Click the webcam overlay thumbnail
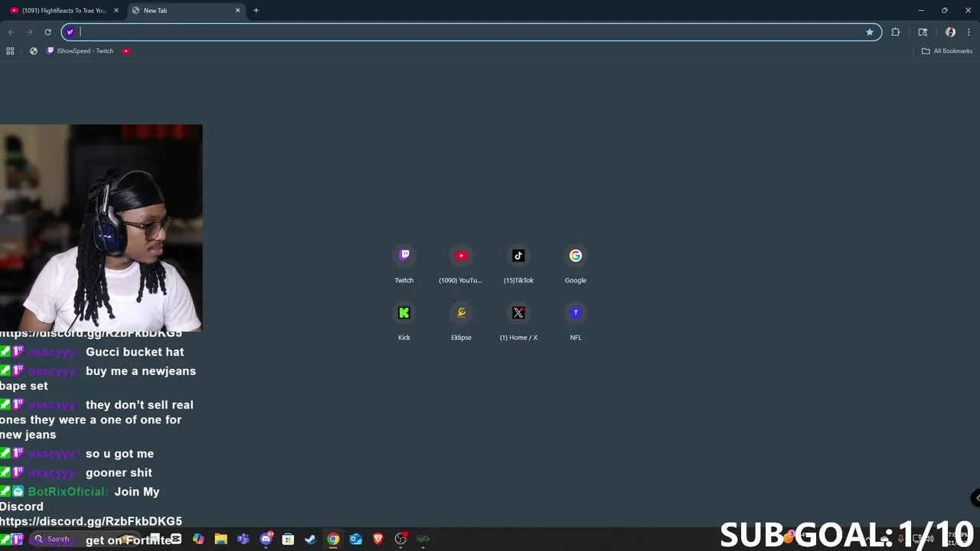The width and height of the screenshot is (980, 551). (x=101, y=228)
